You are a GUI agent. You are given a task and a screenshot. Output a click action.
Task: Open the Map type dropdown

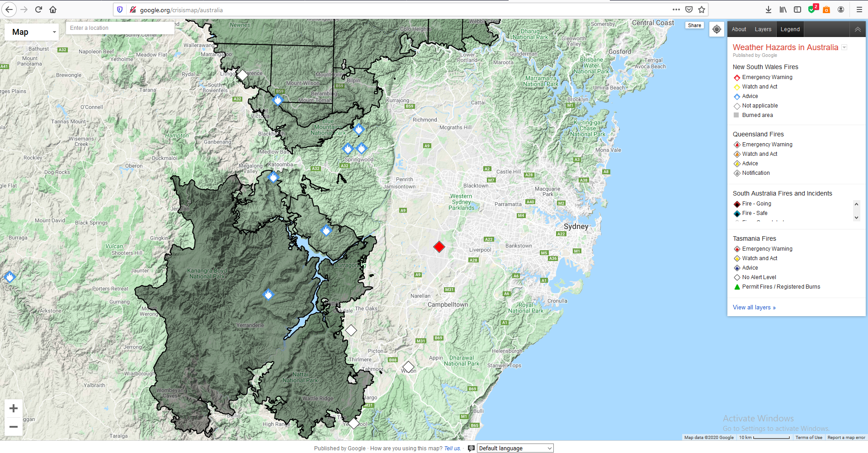32,32
